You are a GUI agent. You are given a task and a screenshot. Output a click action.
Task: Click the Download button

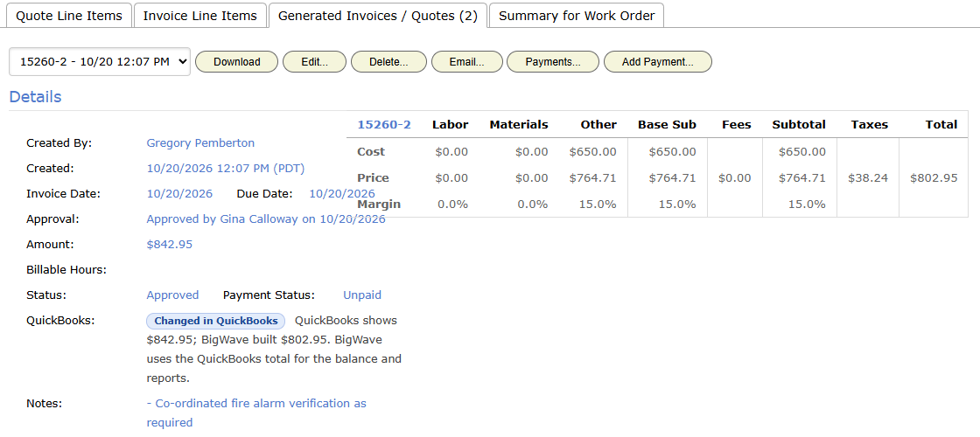click(x=237, y=62)
